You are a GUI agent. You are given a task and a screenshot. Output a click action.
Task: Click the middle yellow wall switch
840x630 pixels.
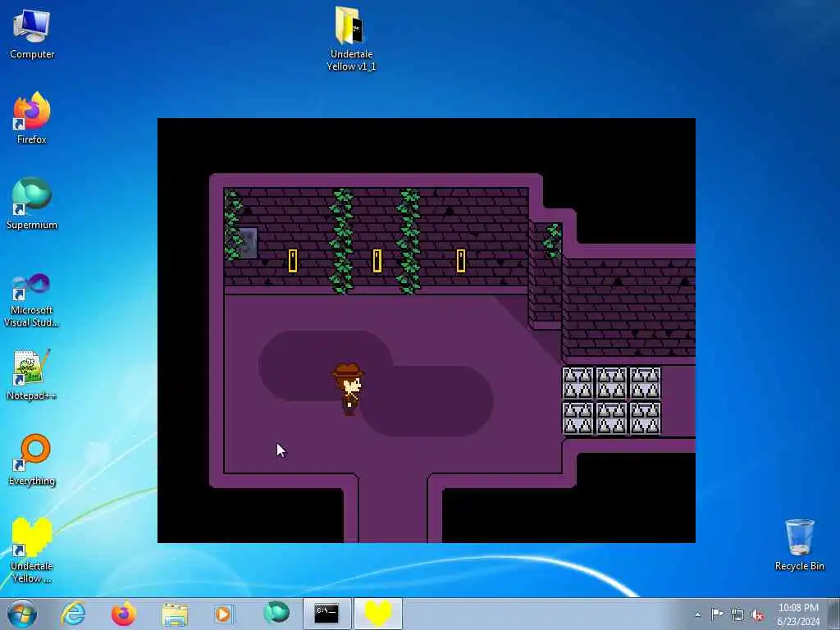377,261
